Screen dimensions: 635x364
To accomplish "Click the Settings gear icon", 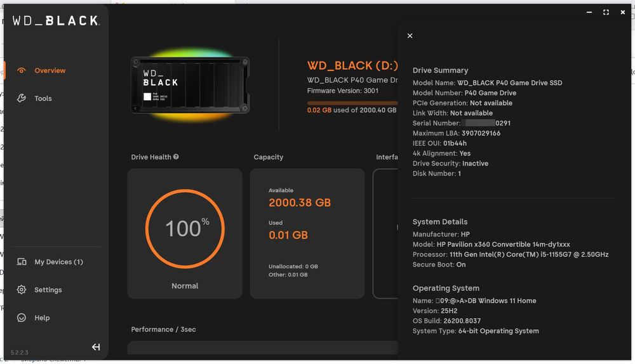I will pos(22,290).
